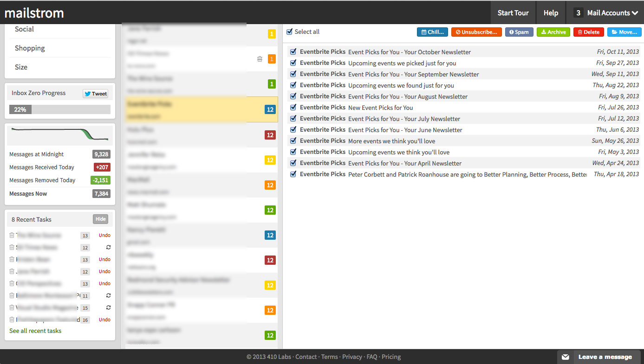Click the Start Tour button
Image resolution: width=644 pixels, height=364 pixels.
513,13
